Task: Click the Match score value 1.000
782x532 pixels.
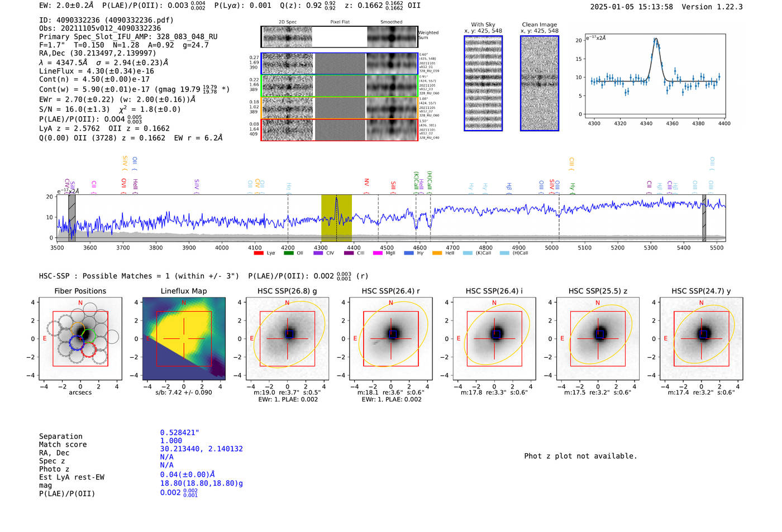Action: [x=171, y=440]
